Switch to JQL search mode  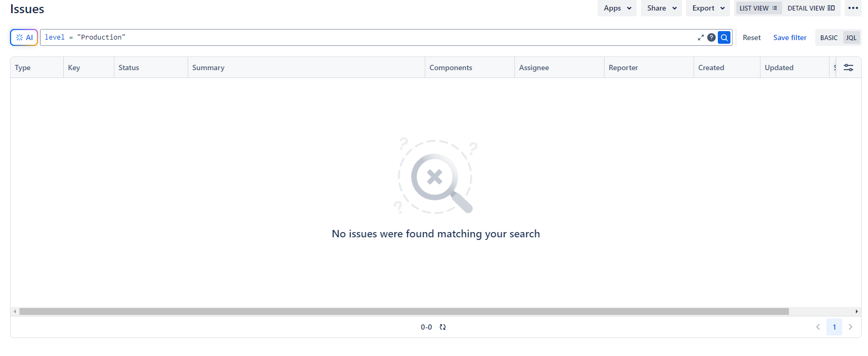point(851,38)
